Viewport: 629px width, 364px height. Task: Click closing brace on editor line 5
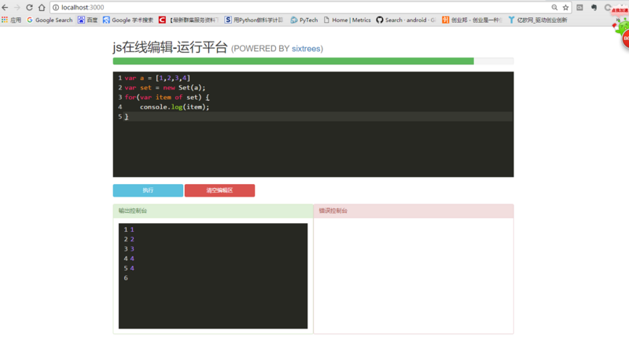(x=127, y=116)
